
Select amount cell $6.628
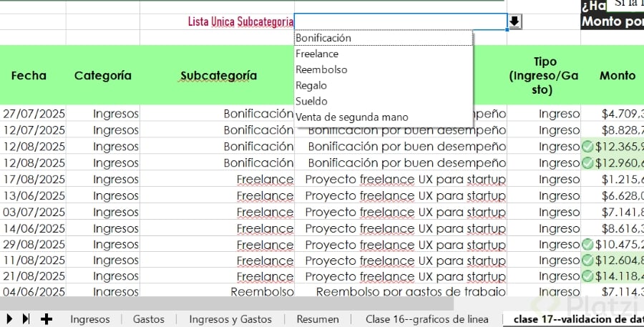[613, 195]
